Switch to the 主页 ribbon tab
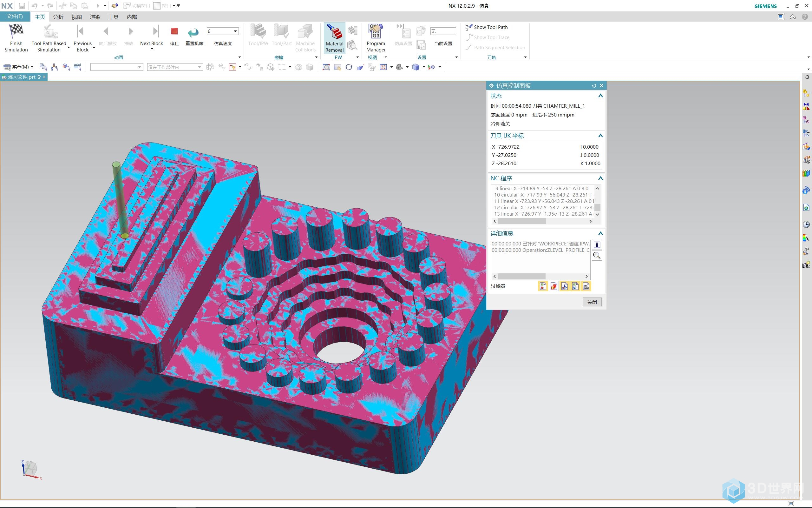The image size is (812, 508). [x=40, y=17]
